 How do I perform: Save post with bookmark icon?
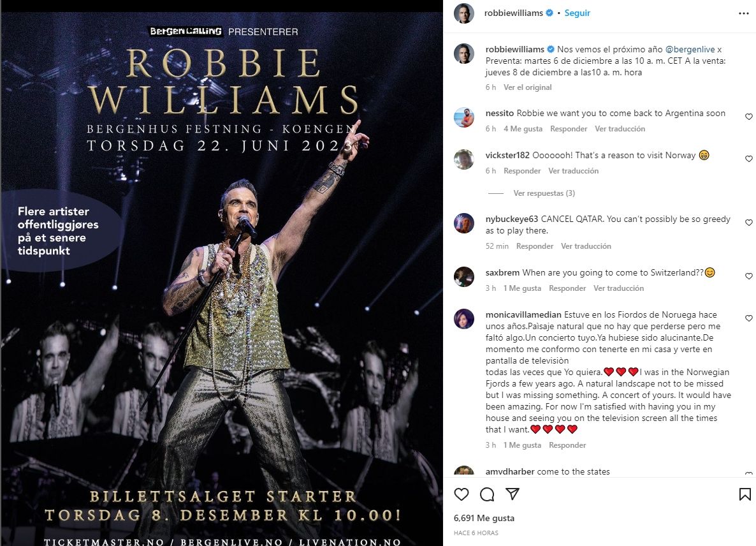coord(745,494)
